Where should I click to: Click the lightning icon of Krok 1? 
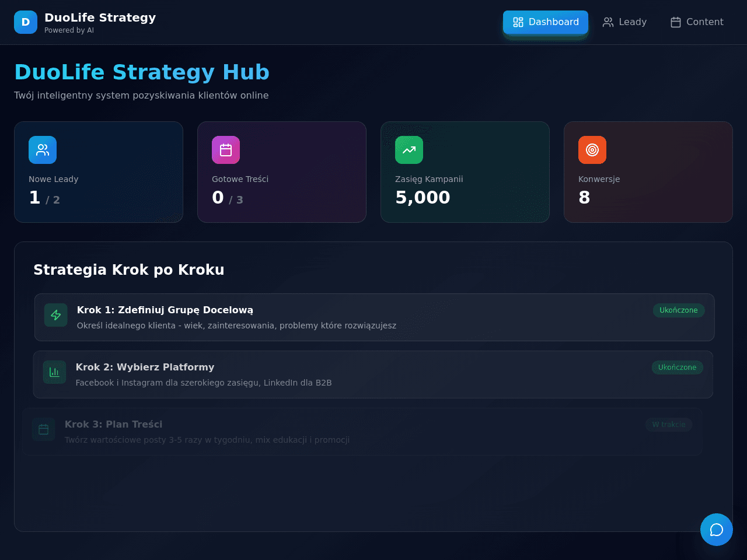pyautogui.click(x=56, y=315)
